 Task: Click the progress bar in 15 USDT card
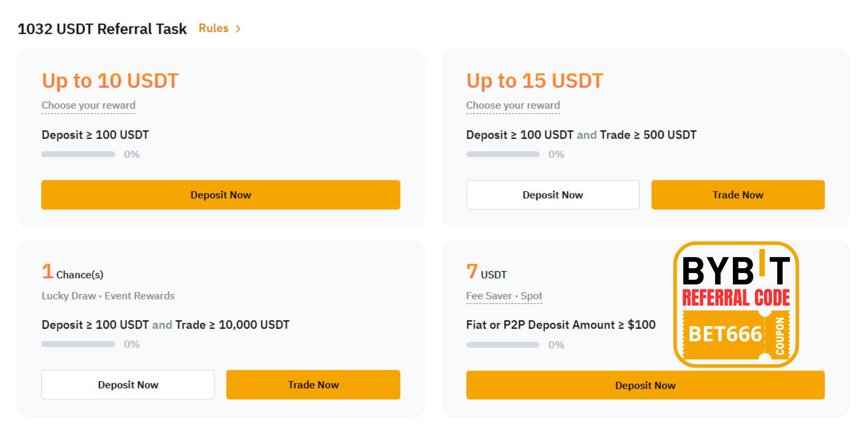pos(503,154)
